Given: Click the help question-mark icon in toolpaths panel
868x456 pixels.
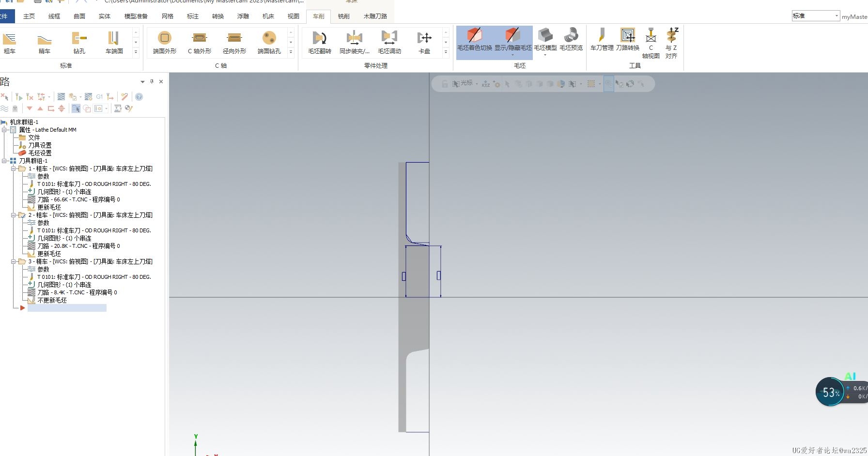Looking at the screenshot, I should pyautogui.click(x=139, y=97).
